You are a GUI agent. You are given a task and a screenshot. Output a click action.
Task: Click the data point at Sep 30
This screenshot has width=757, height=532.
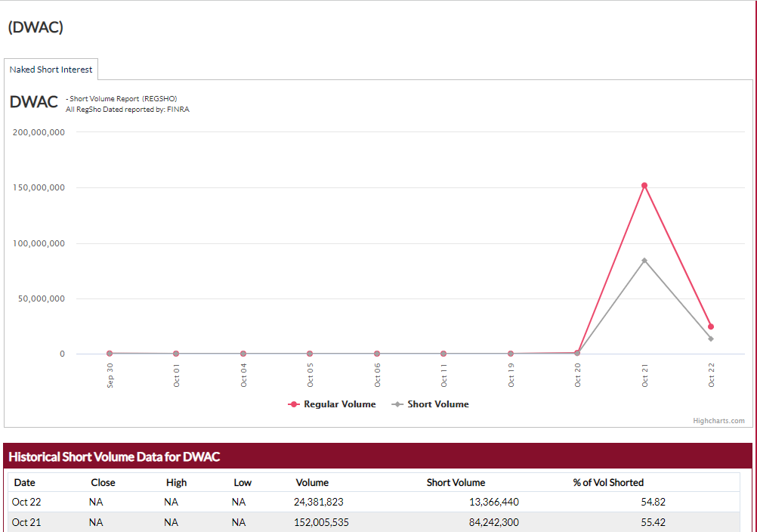click(110, 354)
